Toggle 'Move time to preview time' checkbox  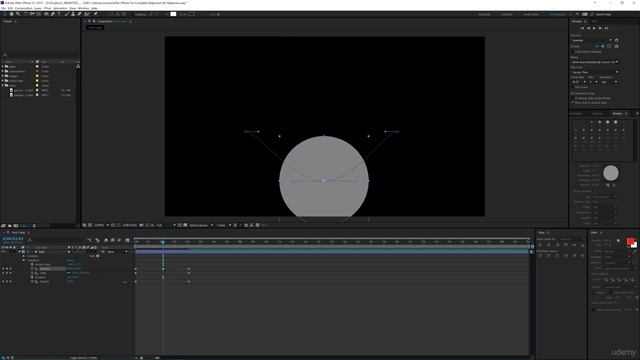(x=572, y=103)
